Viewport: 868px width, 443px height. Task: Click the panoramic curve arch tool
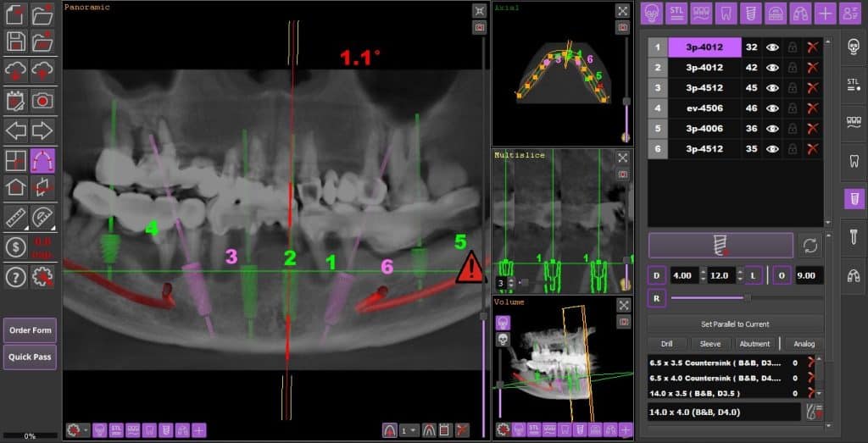tap(42, 160)
